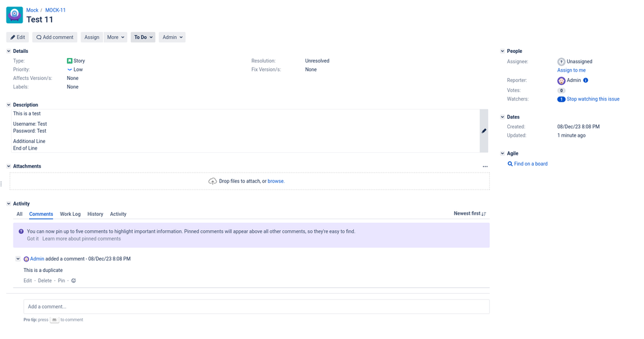Click the votes count badge
The width and height of the screenshot is (644, 339).
(x=561, y=90)
